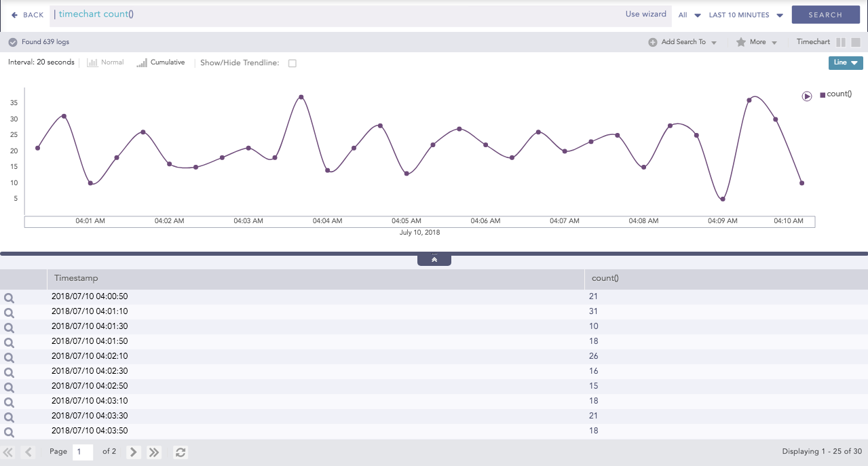Click inside the Page number input field
868x466 pixels.
tap(82, 452)
